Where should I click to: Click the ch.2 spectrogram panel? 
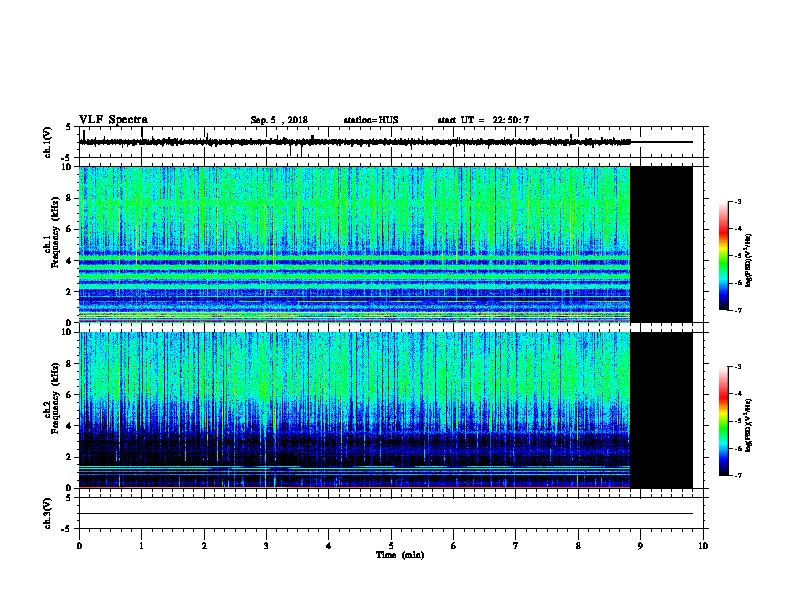[385, 410]
